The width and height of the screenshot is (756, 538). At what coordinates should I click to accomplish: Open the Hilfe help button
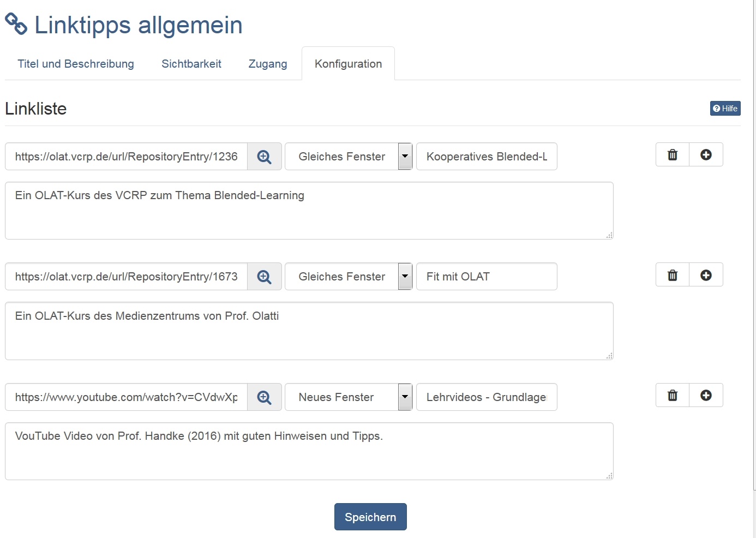(725, 109)
